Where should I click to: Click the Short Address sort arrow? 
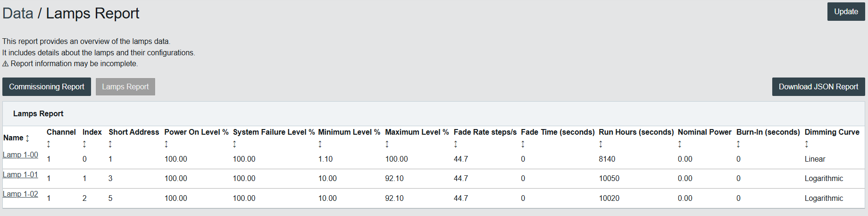[x=110, y=144]
